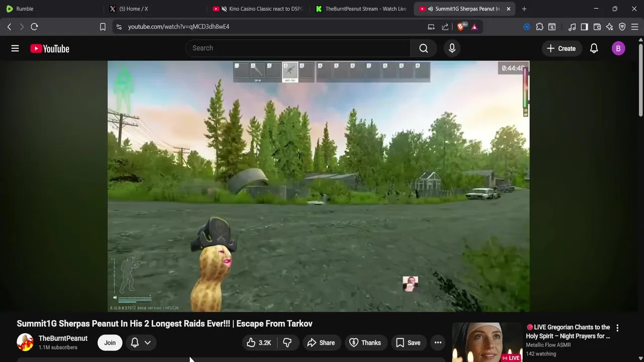
Task: Open options menu for Gregorian Chants video
Action: [617, 328]
